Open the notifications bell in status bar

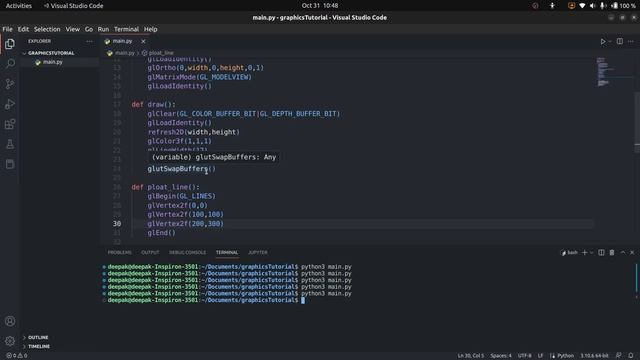[631, 356]
